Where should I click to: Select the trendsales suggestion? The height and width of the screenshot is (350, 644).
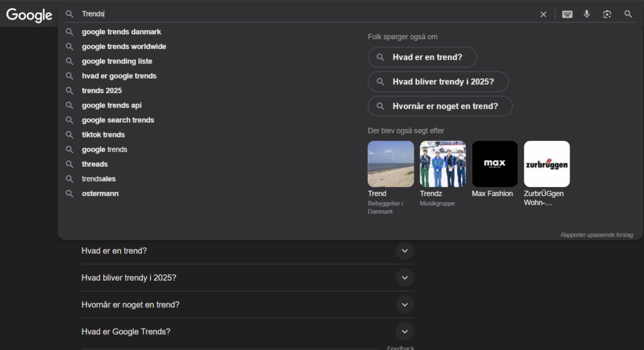[x=99, y=179]
